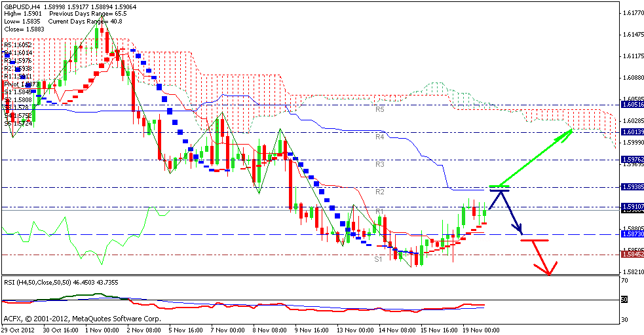Screen dimensions: 644x335
Task: Click the gray R3 level label
Action: pos(379,165)
